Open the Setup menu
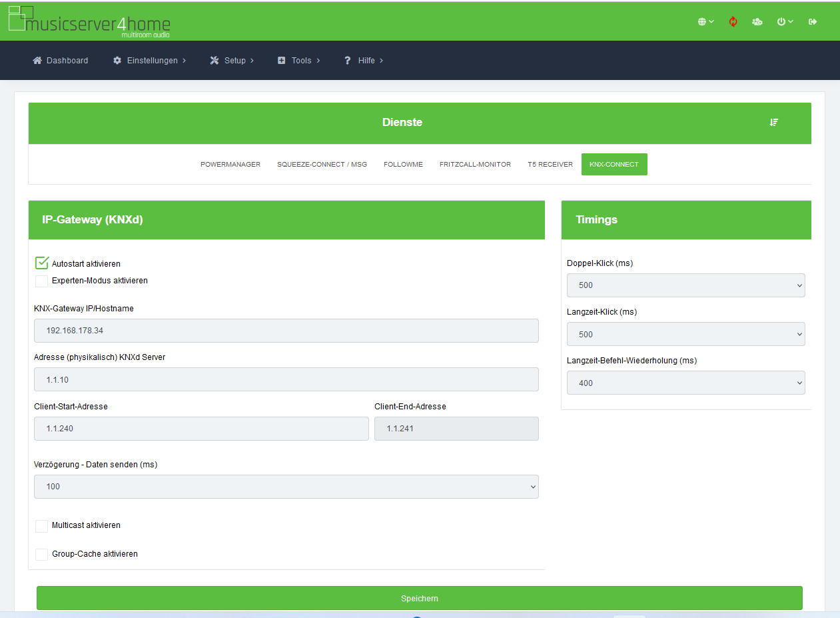840x618 pixels. [232, 61]
